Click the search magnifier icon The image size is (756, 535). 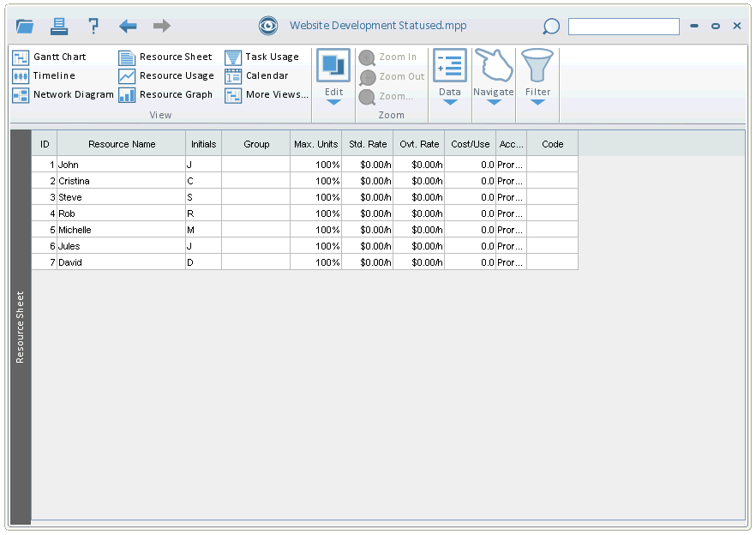551,27
